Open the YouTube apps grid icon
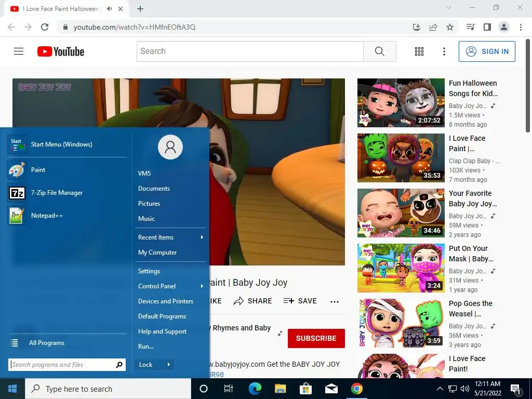This screenshot has width=532, height=399. (x=419, y=51)
